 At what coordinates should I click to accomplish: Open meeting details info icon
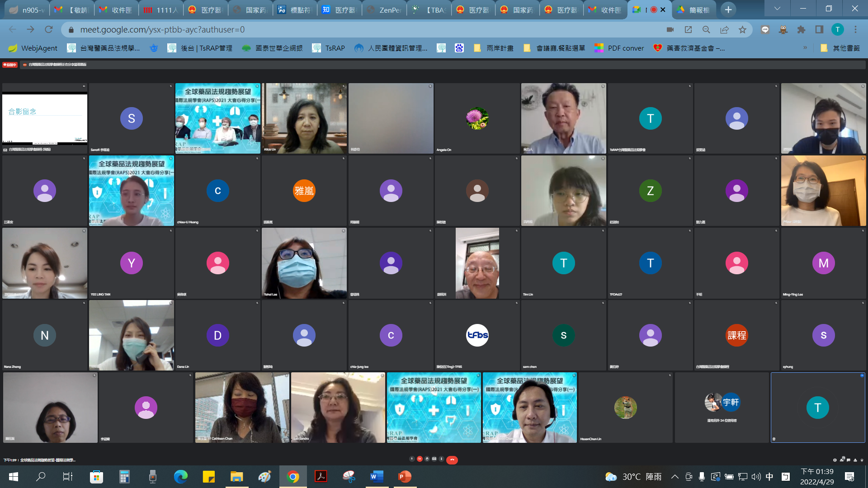(x=835, y=460)
